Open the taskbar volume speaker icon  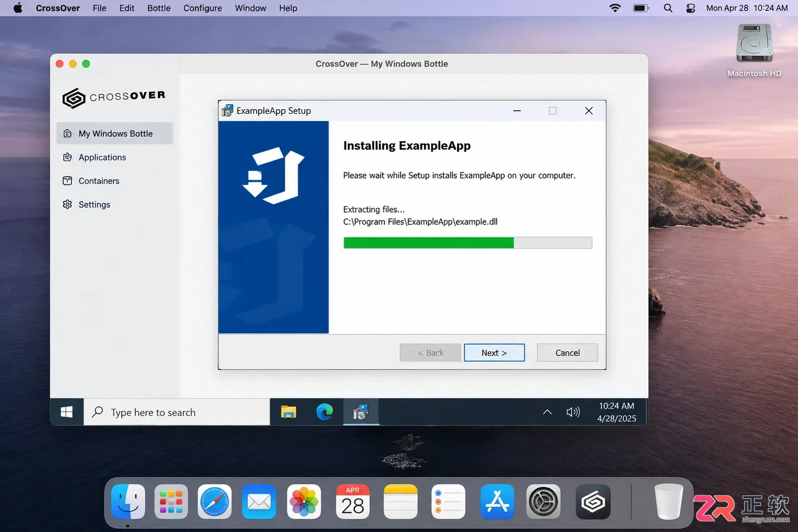[x=573, y=412]
